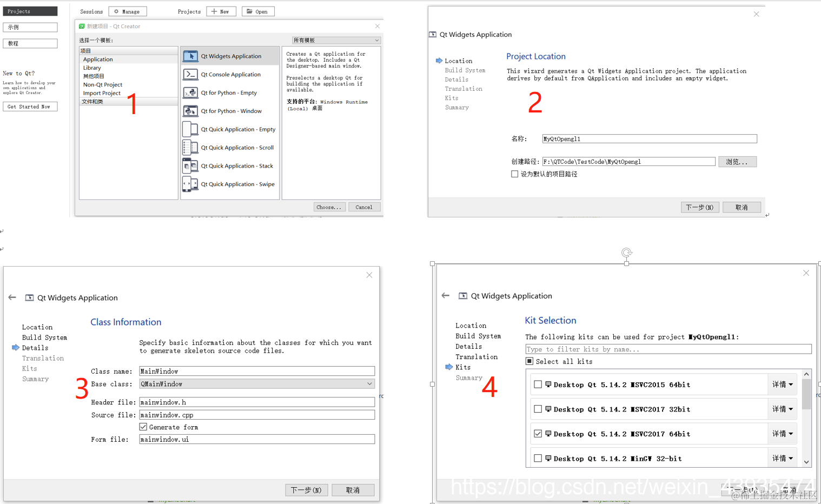Click the kit list scrollbar thumb
821x504 pixels.
coord(806,395)
